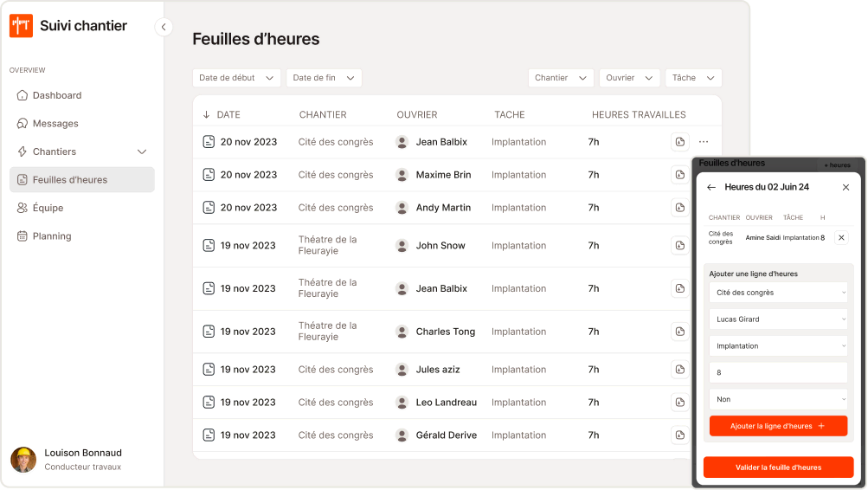Click the document icon in Jean Balbix 20 nov row

(x=209, y=142)
